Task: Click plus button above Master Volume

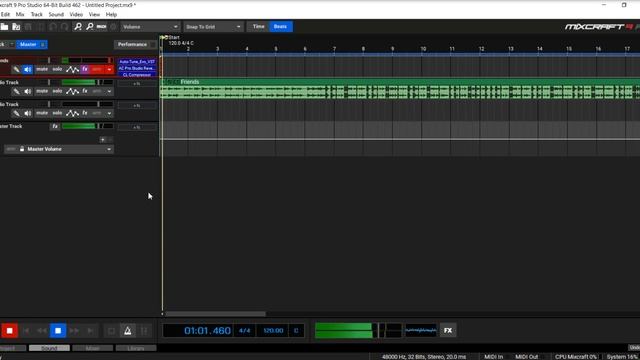Action: tap(102, 140)
